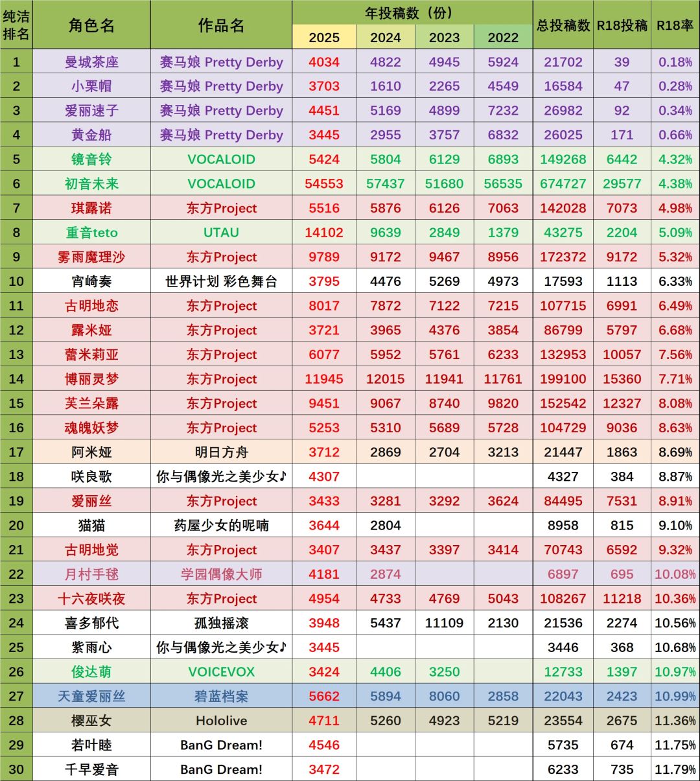
Task: Select character name 古明地恋
Action: click(x=91, y=306)
